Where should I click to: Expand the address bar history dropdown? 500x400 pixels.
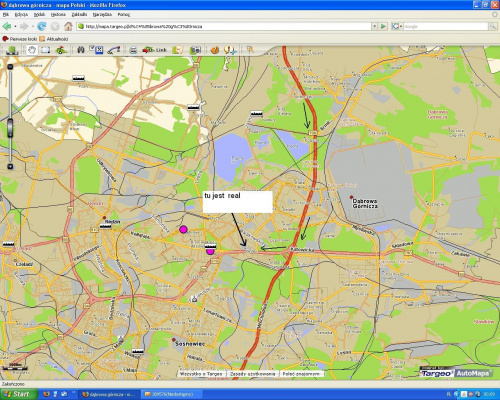375,26
